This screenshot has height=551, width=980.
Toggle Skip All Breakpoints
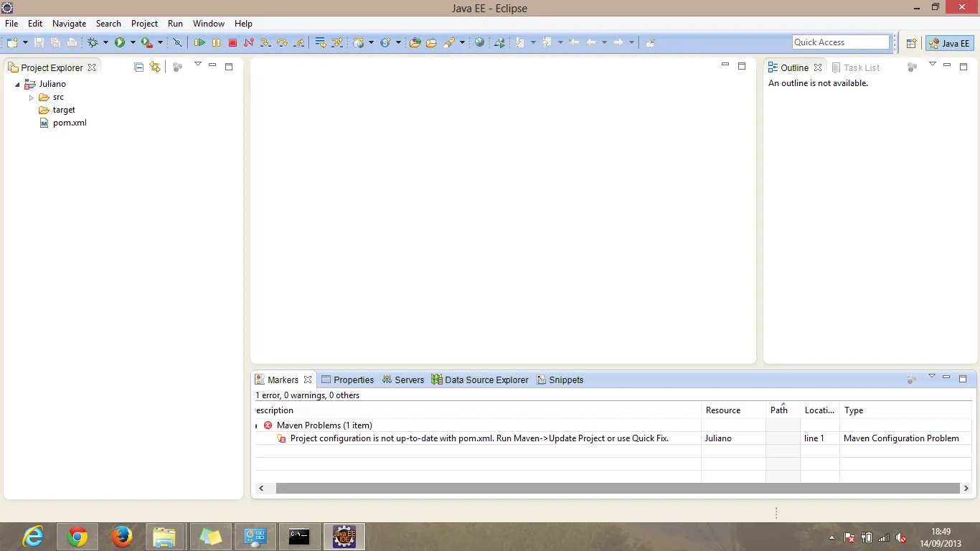click(x=177, y=43)
